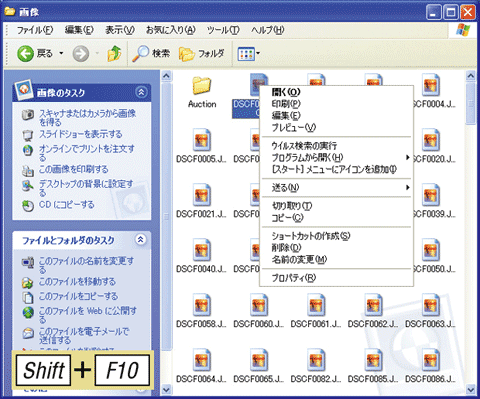Screen dimensions: 480x399
Task: Click このファイルの名前を変更する link
Action: [x=87, y=265]
